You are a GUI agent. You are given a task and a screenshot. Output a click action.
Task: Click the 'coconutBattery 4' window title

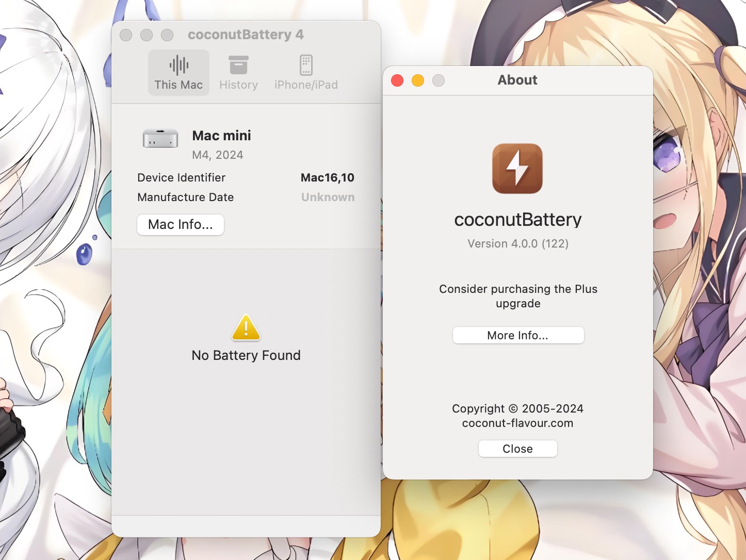click(246, 35)
